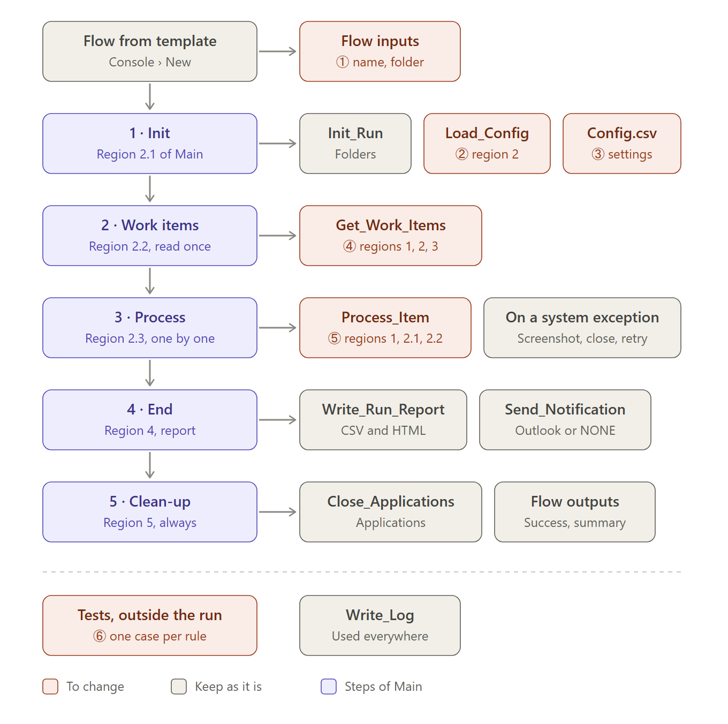The width and height of the screenshot is (728, 724).
Task: Click the Send_Notification node
Action: click(x=565, y=420)
